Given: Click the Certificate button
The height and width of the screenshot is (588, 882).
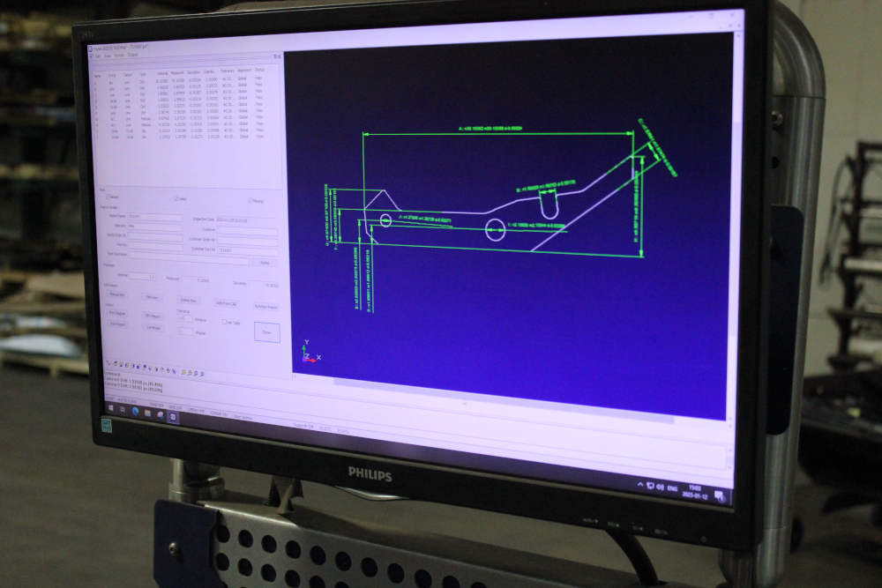Looking at the screenshot, I should click(x=153, y=328).
